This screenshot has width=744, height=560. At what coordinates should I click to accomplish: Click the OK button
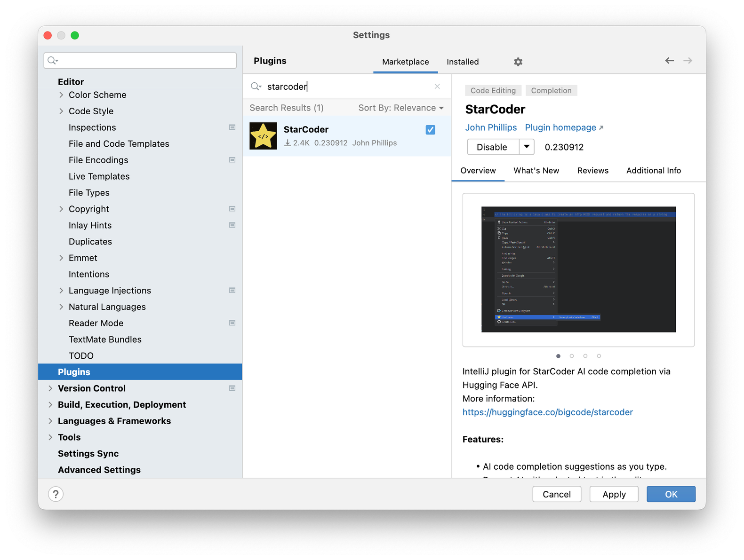(x=671, y=494)
